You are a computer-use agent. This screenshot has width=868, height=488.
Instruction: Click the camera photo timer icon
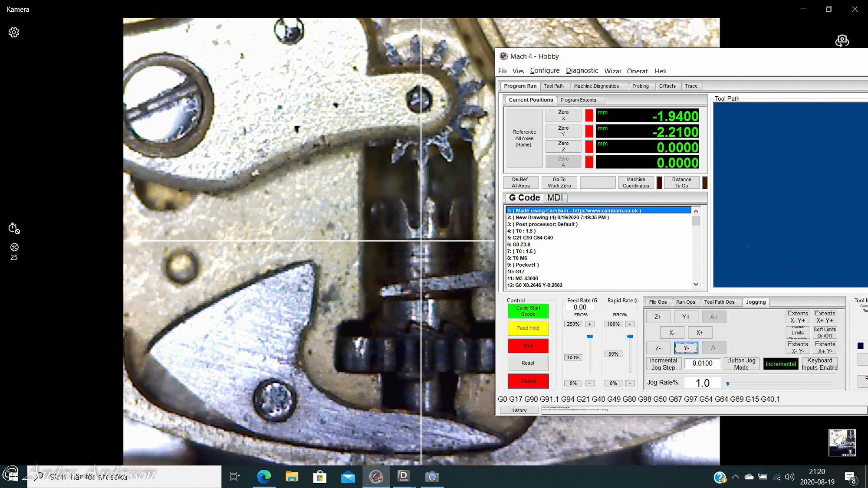pyautogui.click(x=14, y=228)
